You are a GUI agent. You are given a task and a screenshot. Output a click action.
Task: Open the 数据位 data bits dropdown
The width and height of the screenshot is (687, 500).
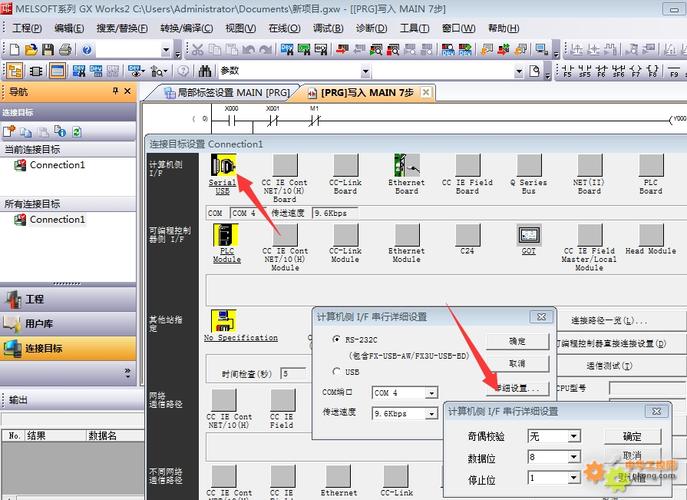pyautogui.click(x=574, y=457)
